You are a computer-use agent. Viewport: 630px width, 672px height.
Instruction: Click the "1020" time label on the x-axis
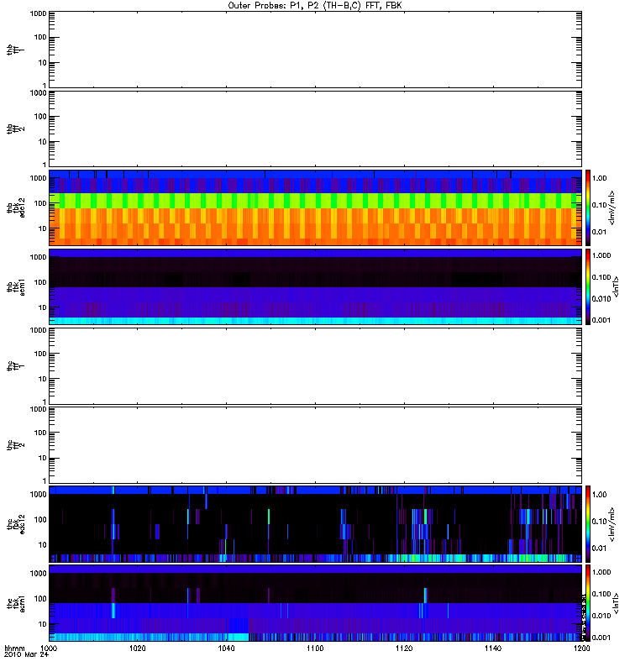point(137,648)
